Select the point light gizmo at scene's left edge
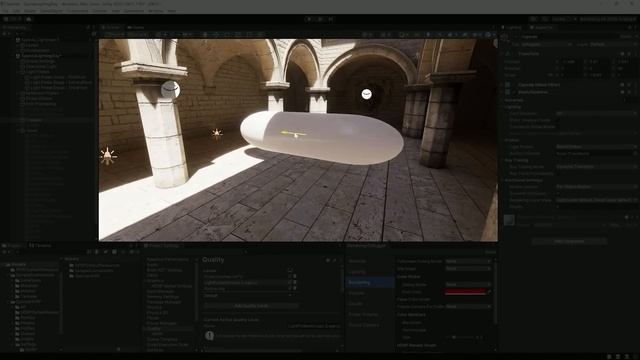 pyautogui.click(x=108, y=156)
